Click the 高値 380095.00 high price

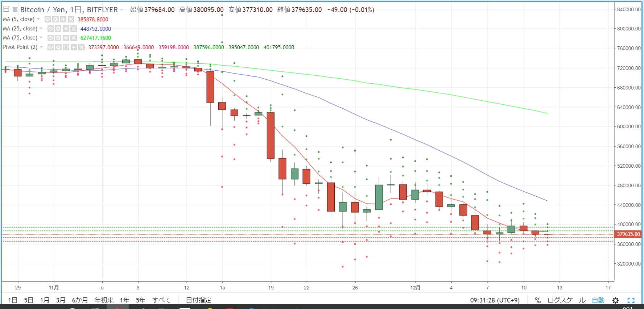(201, 10)
